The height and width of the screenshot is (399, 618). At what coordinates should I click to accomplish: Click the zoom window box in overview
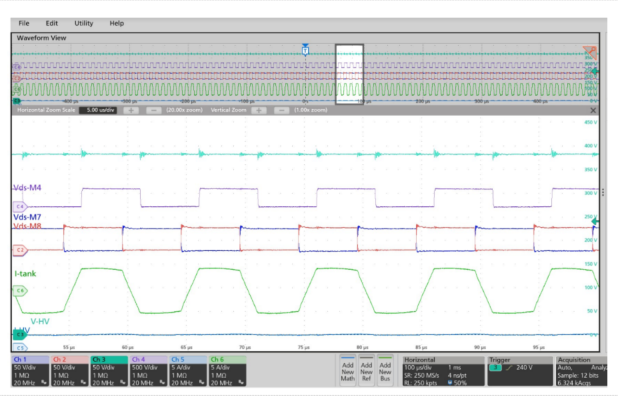[x=349, y=74]
